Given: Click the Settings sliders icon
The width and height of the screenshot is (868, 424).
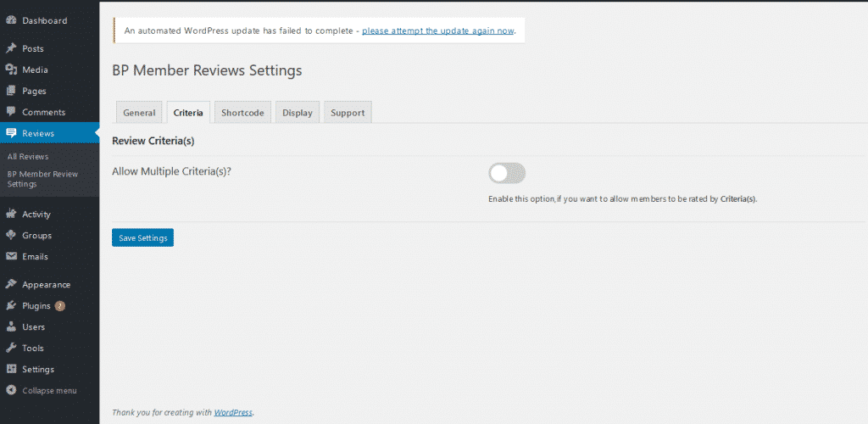Looking at the screenshot, I should (x=10, y=369).
